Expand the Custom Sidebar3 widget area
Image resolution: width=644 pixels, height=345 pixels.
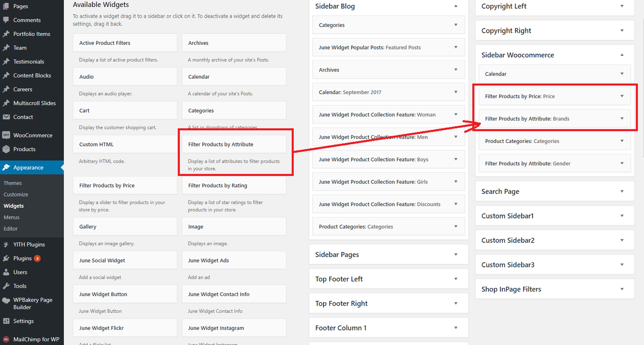[622, 264]
